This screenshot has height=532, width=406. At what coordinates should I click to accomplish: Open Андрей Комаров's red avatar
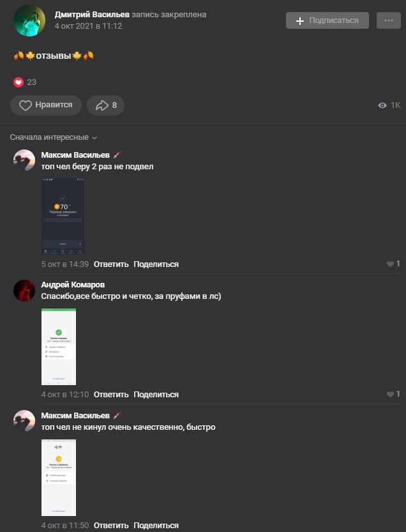pos(24,291)
